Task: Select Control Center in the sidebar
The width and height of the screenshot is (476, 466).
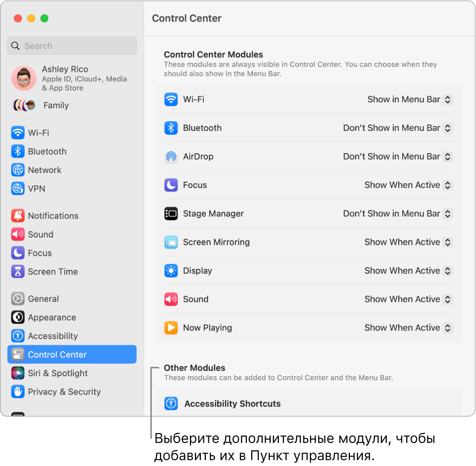Action: tap(72, 354)
